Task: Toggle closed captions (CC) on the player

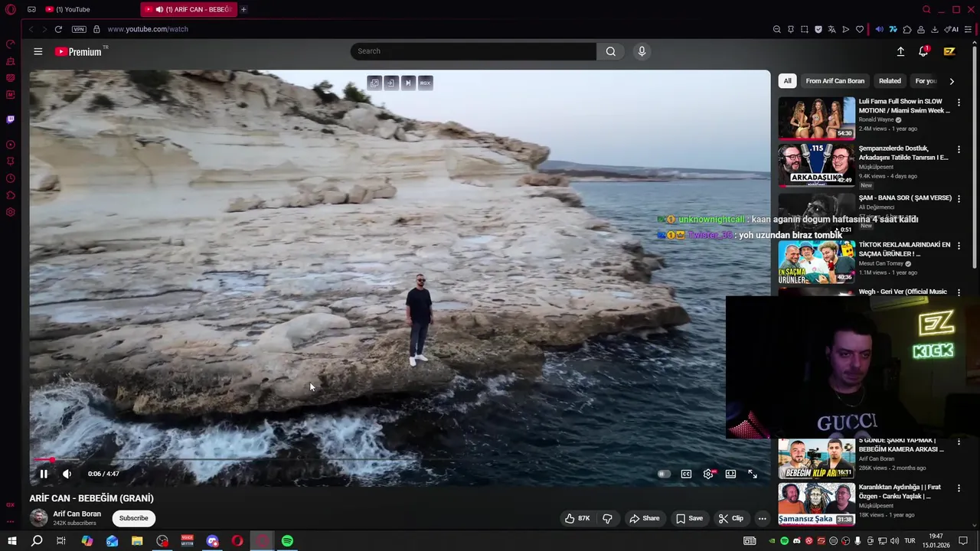Action: pos(686,474)
